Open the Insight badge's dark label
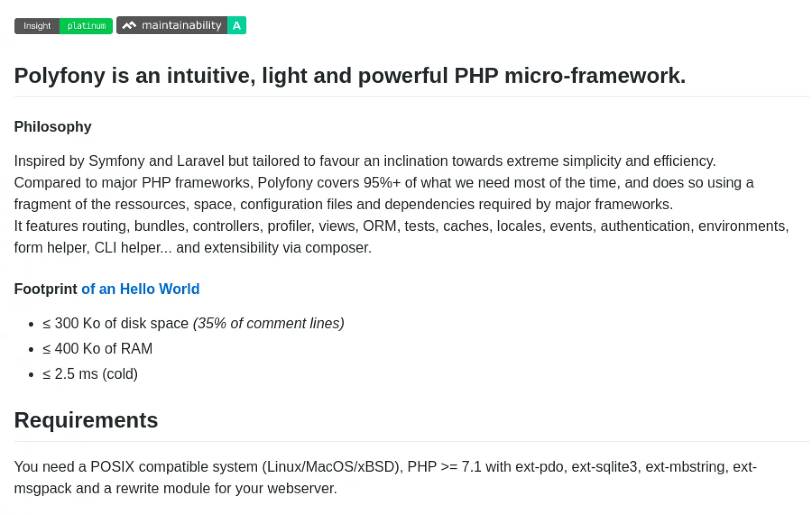This screenshot has width=812, height=515. [37, 26]
